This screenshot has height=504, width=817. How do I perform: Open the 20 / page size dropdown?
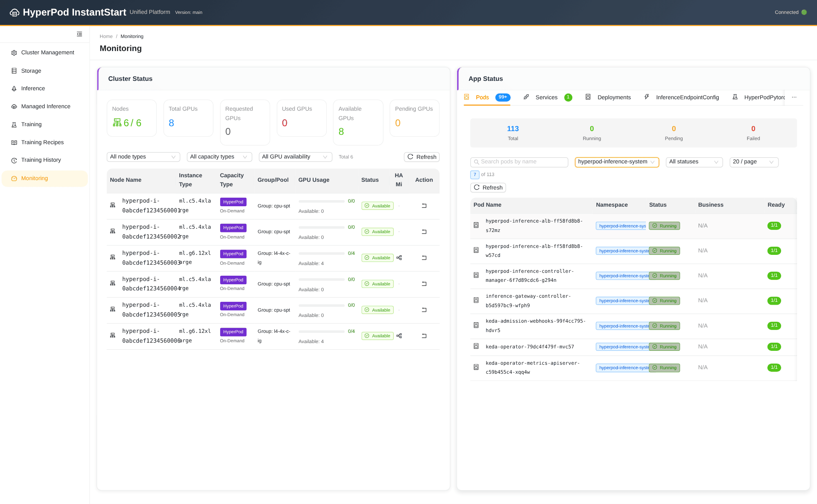tap(754, 162)
